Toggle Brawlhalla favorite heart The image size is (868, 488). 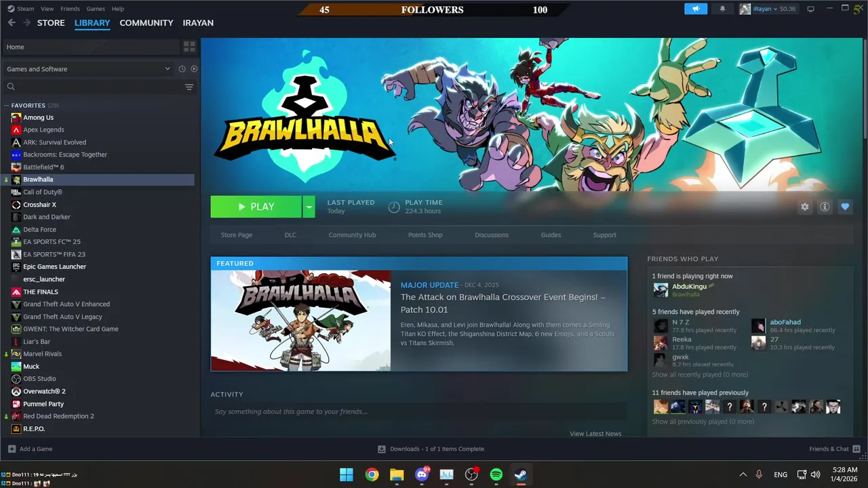coord(845,207)
